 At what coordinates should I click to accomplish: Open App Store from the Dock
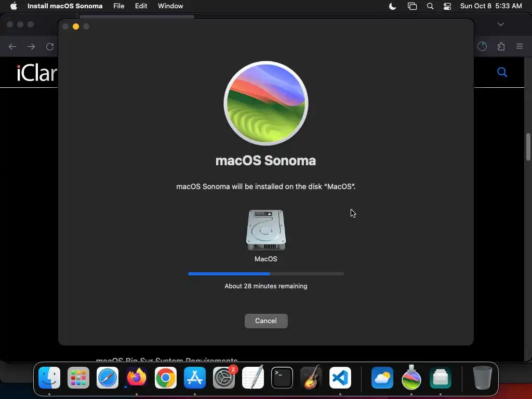tap(195, 378)
